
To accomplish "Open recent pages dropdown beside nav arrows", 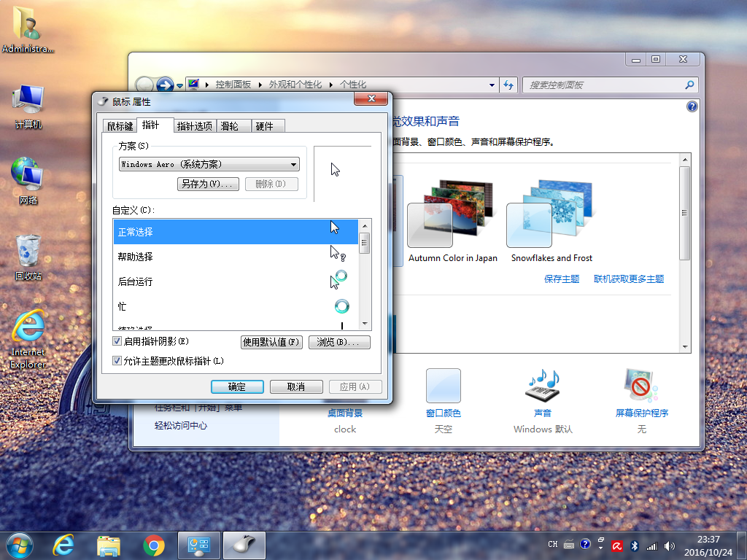I will coord(179,86).
